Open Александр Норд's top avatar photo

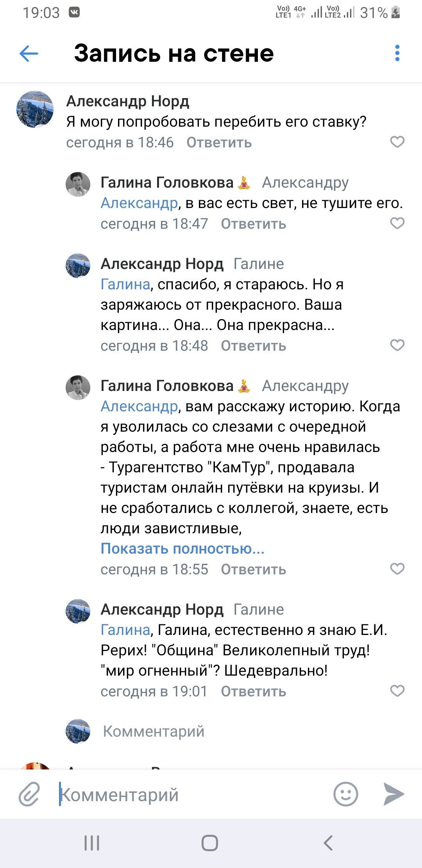tap(35, 110)
